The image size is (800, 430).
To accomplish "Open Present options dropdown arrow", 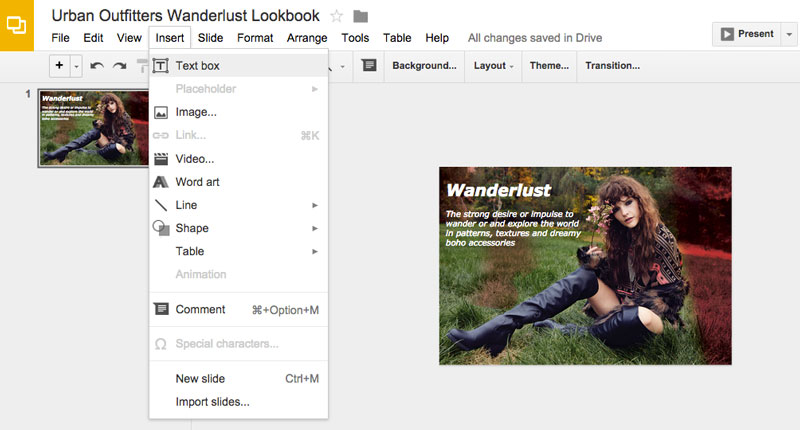I will (x=789, y=34).
